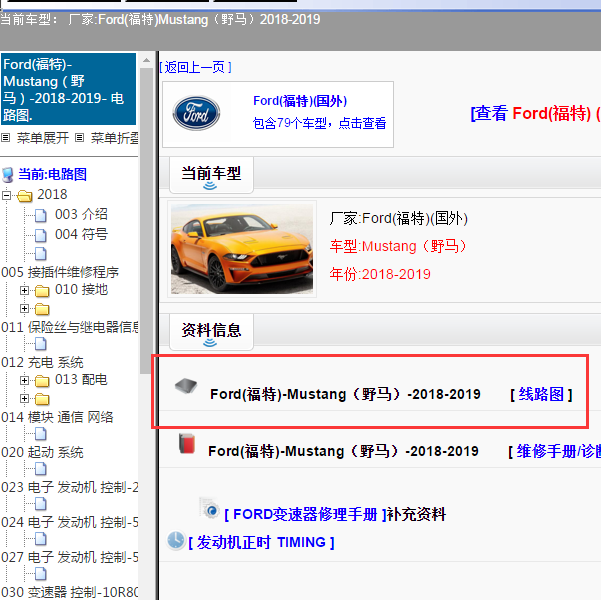Open the 线路图 wiring diagram link

[x=541, y=394]
